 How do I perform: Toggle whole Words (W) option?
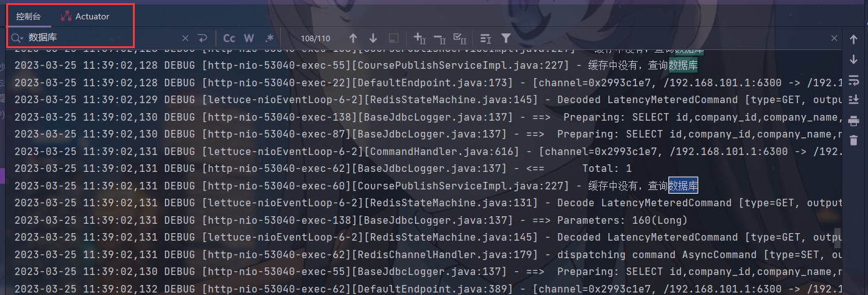249,38
